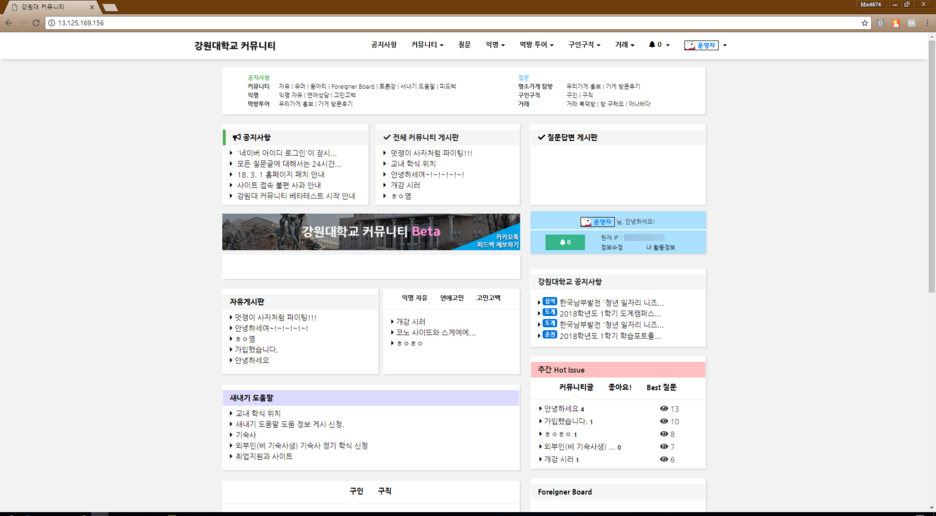Switch to the 익명 자유 tab
The height and width of the screenshot is (516, 936).
[x=414, y=298]
